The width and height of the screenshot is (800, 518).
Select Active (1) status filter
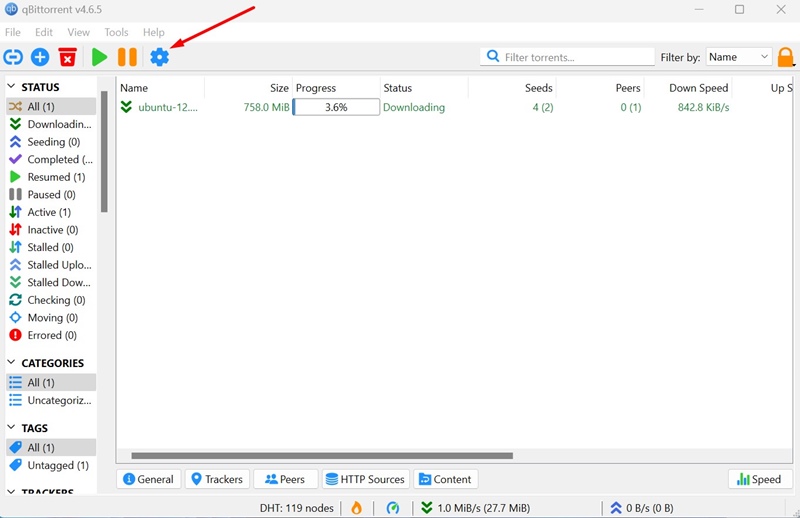coord(51,212)
